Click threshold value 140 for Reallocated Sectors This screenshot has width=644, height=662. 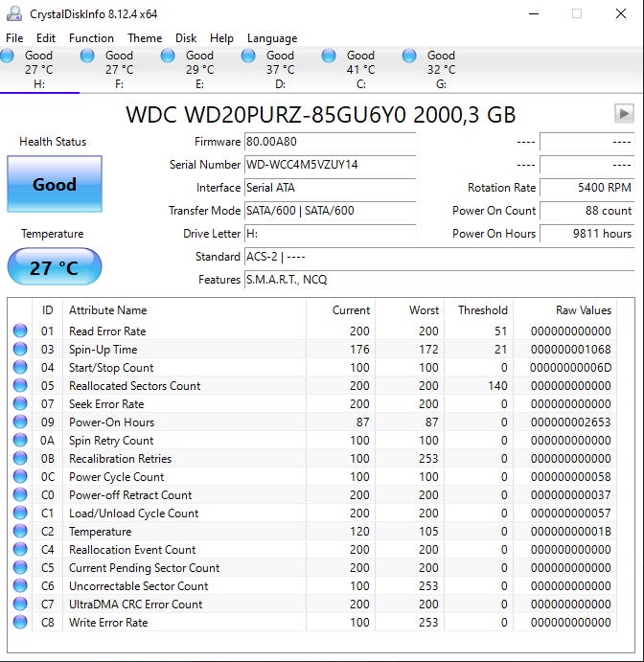pyautogui.click(x=497, y=385)
